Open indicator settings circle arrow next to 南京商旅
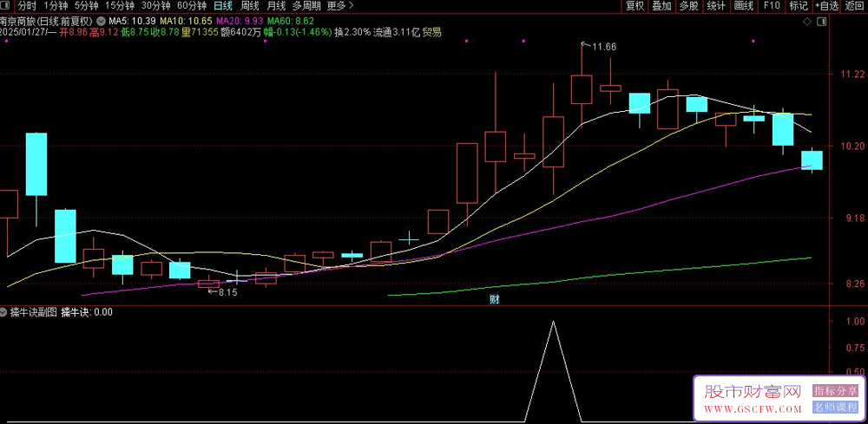This screenshot has height=424, width=868. click(x=100, y=21)
